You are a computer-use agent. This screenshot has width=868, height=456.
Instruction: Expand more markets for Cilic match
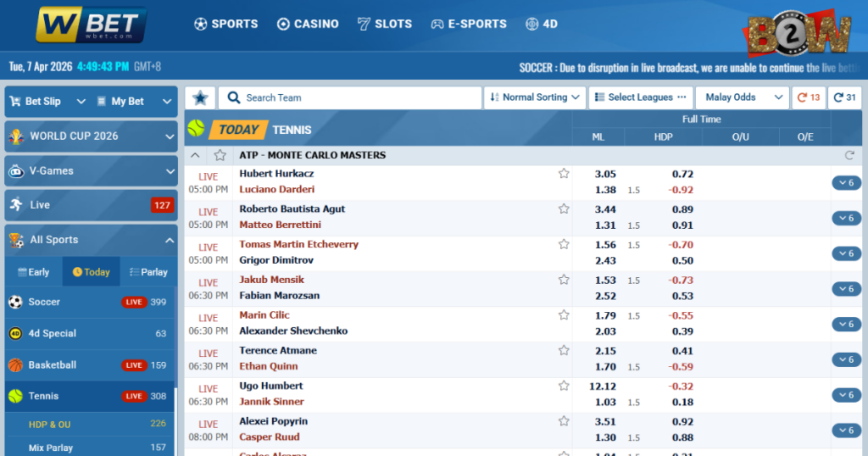(x=847, y=325)
